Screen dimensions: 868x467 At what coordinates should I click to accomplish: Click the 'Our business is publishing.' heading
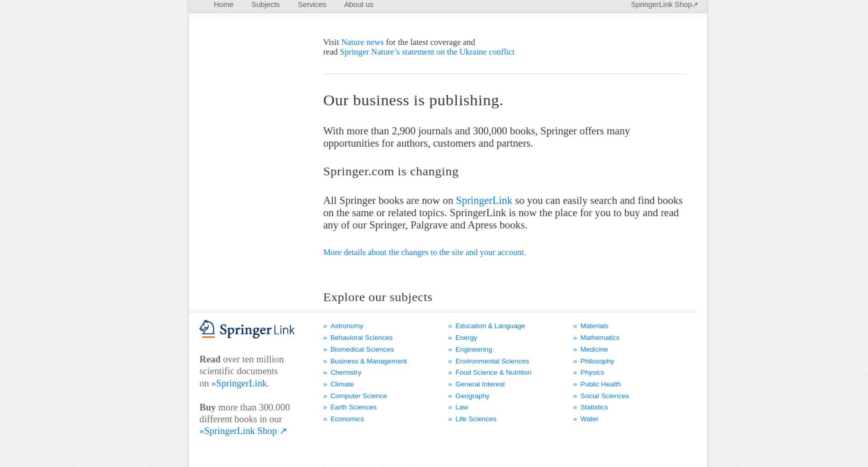(x=413, y=100)
